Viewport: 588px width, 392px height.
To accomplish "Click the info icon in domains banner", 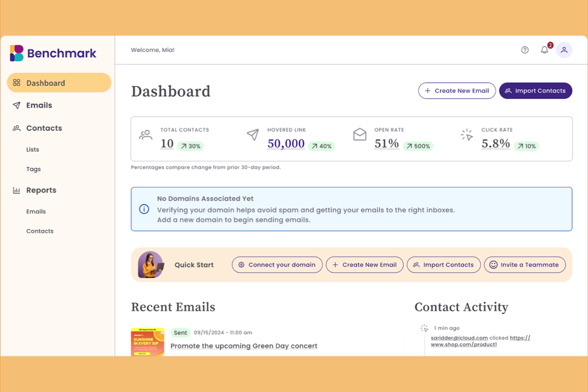I will click(x=144, y=209).
